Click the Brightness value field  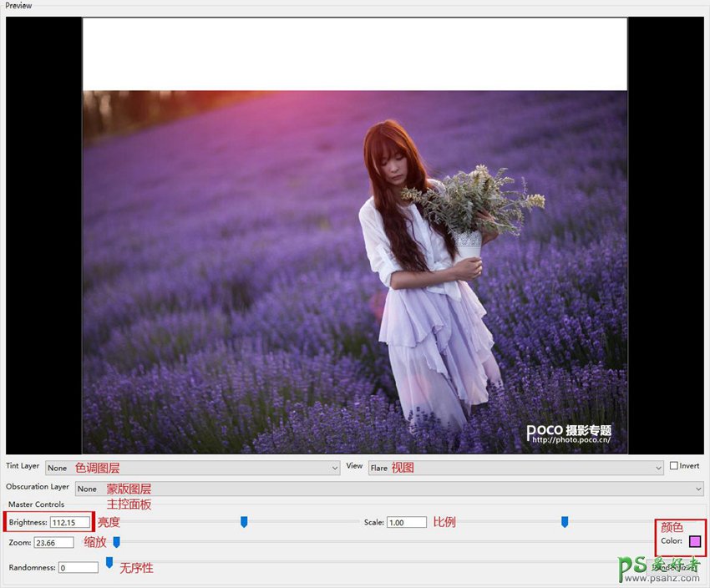[x=70, y=523]
